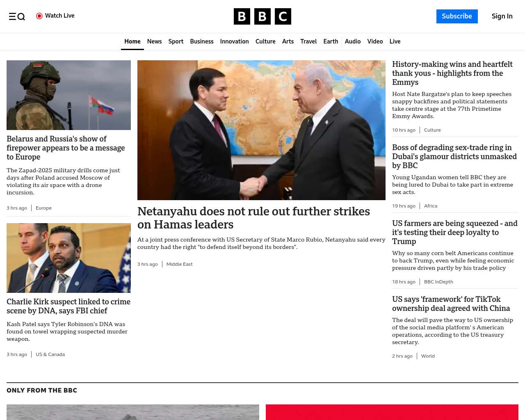Open the Kash Patel photo thumbnail
This screenshot has width=525, height=420.
coord(68,258)
